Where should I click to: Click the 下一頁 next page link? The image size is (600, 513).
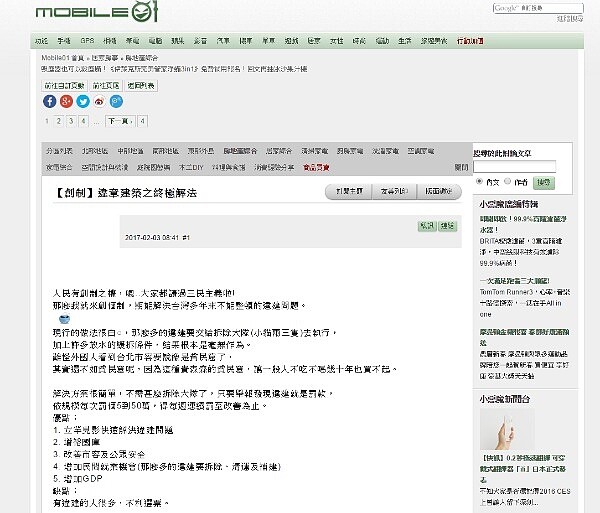(x=120, y=121)
